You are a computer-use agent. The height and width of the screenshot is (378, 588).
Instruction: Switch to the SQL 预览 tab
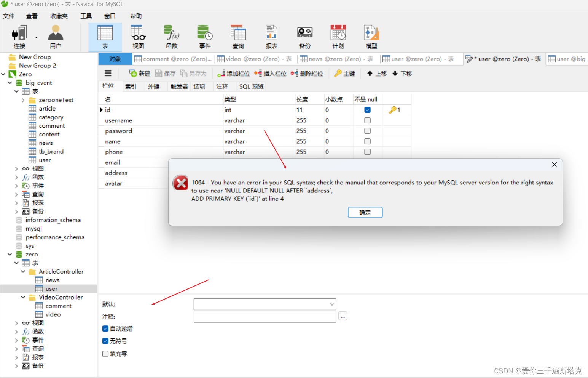coord(251,86)
